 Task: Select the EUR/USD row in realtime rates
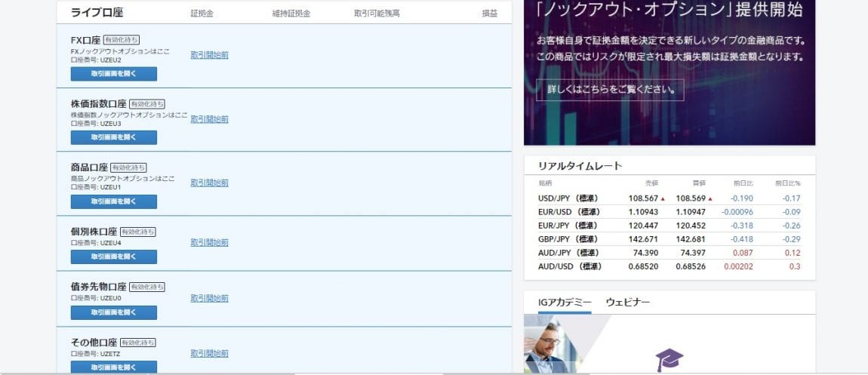click(669, 212)
